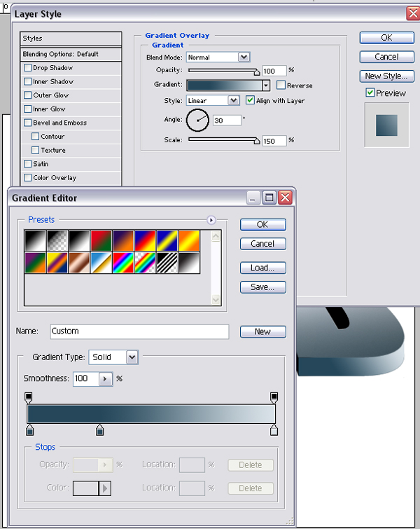Viewport: 420px width, 529px height.
Task: Click Cancel in Layer Style dialog
Action: [386, 57]
